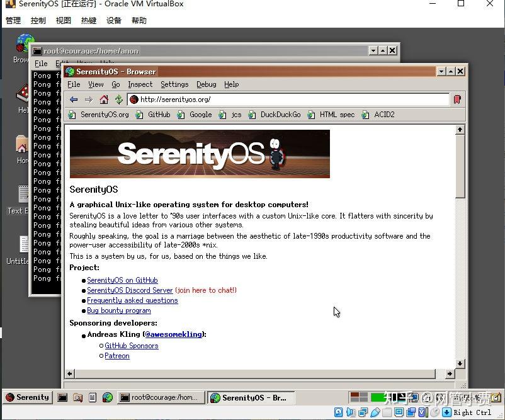Click the SerenityOS banner image

tap(200, 154)
